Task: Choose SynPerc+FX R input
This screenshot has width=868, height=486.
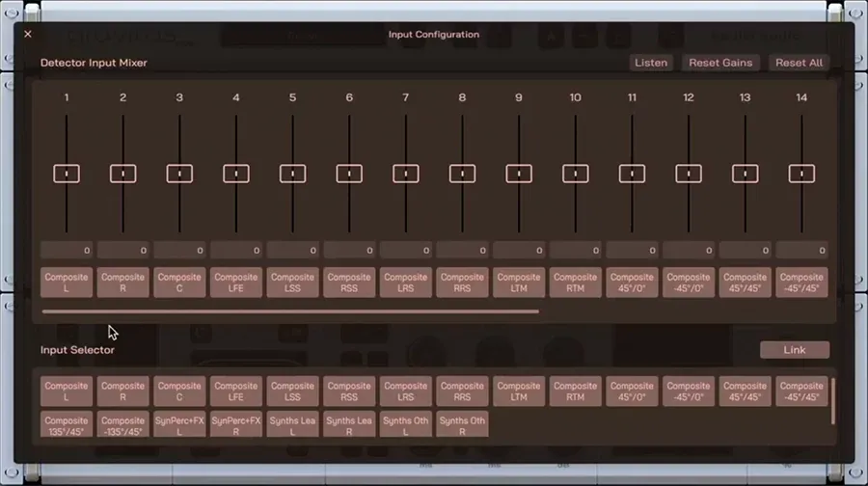Action: (236, 424)
